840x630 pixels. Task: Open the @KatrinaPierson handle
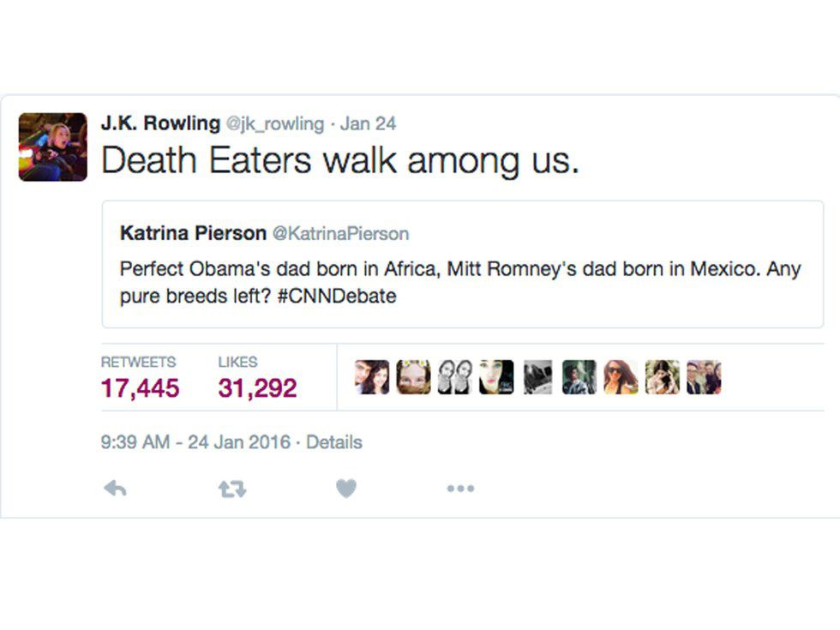click(340, 234)
